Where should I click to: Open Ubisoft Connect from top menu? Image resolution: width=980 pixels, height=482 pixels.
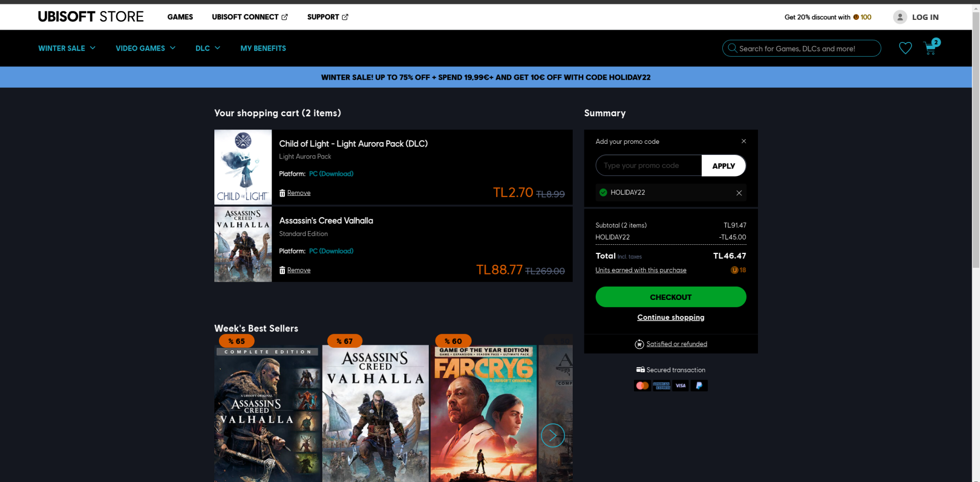point(250,17)
